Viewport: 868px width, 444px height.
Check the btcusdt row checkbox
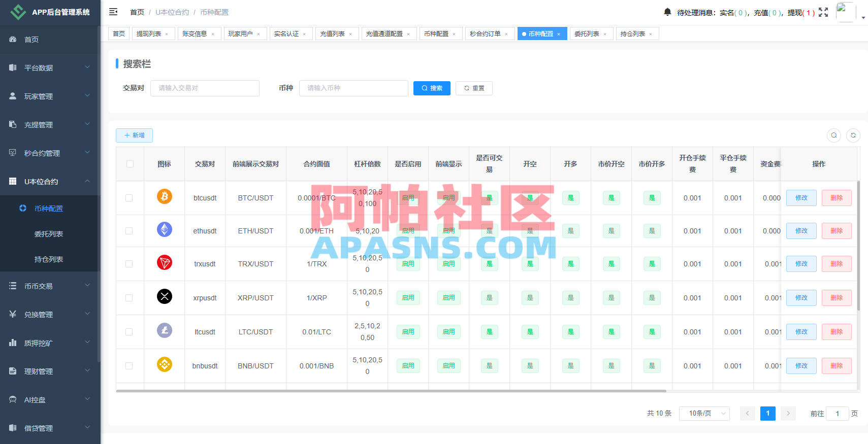(129, 198)
